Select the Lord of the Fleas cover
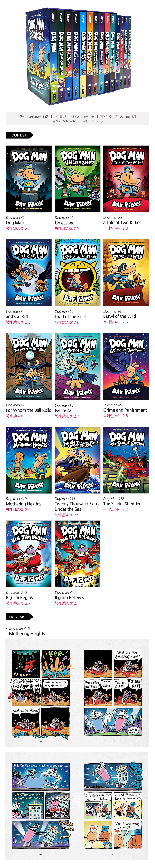The image size is (155, 868). 78,272
